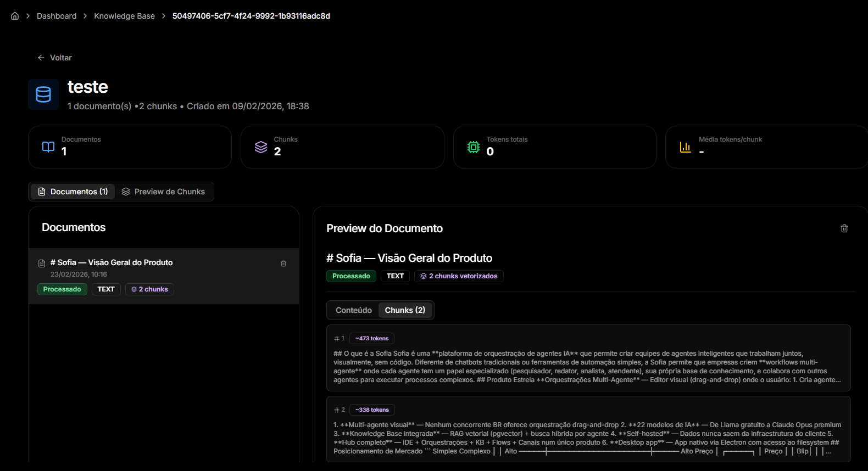This screenshot has width=868, height=471.
Task: Click the green chip icon for Tokens totais
Action: coord(474,147)
